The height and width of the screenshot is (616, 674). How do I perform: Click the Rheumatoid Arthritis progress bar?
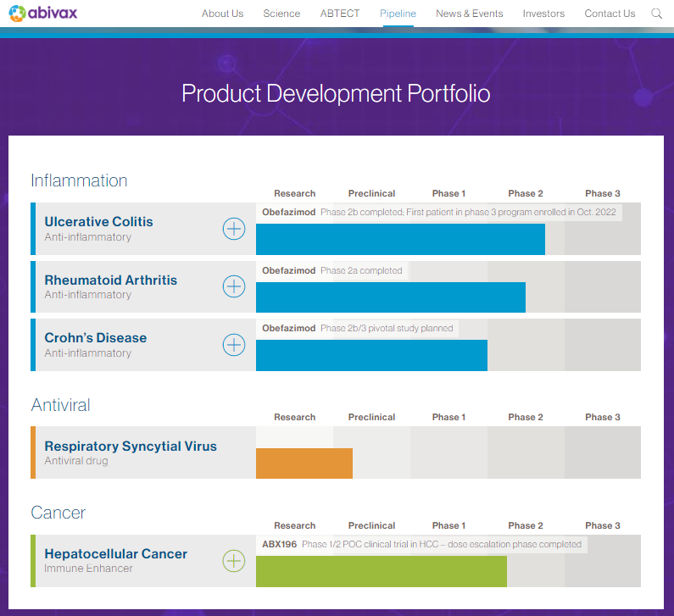click(x=391, y=297)
